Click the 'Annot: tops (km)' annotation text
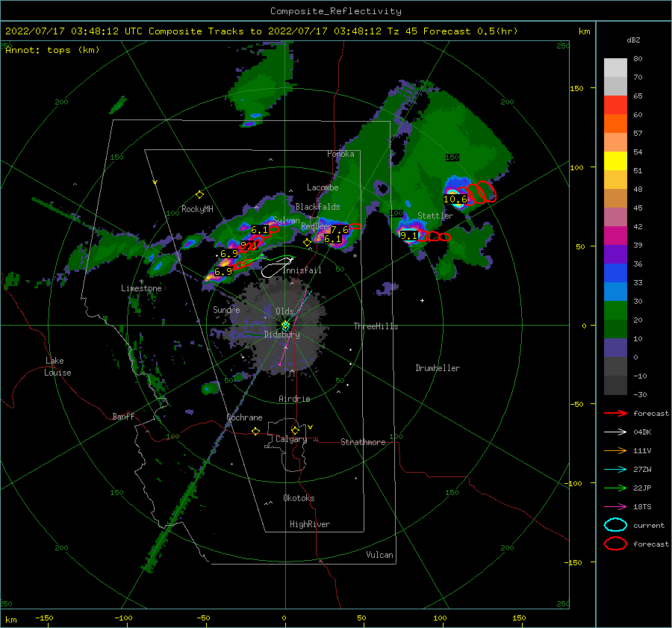Screen dimensions: 672x628 pyautogui.click(x=52, y=50)
